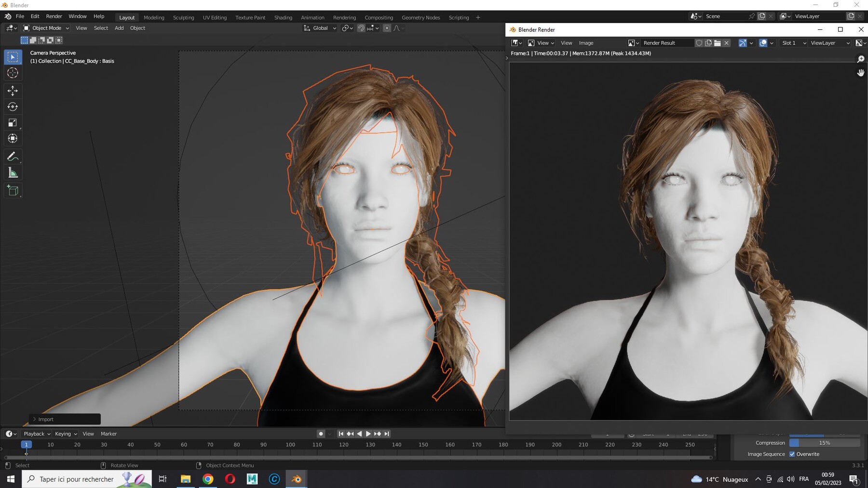Screen dimensions: 868x488
Task: Jump to previous keyframe
Action: pyautogui.click(x=350, y=434)
